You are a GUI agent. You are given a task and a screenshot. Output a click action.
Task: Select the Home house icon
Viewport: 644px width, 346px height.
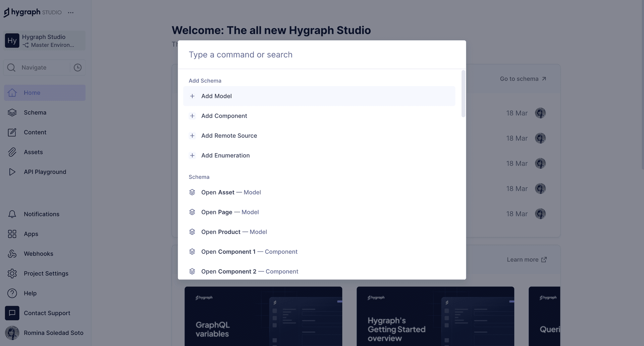[x=12, y=93]
